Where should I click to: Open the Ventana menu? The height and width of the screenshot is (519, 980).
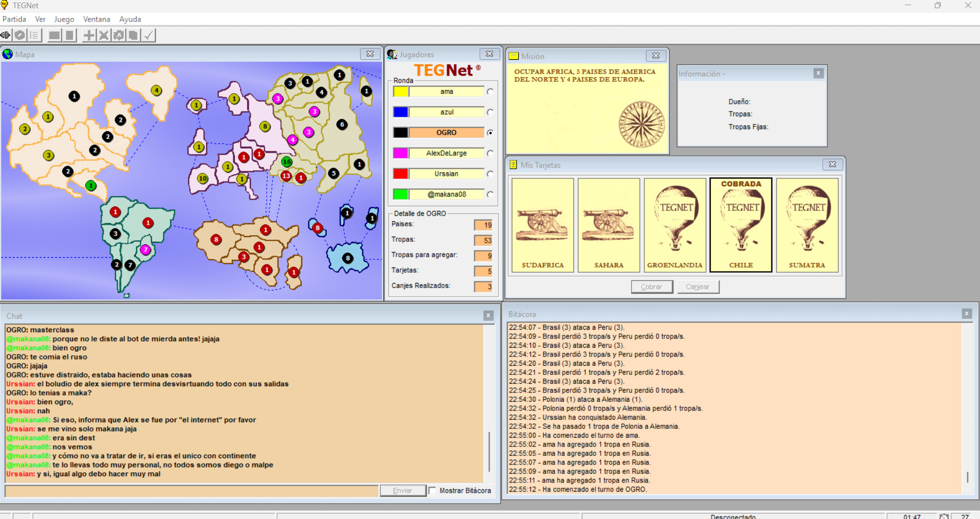point(97,19)
